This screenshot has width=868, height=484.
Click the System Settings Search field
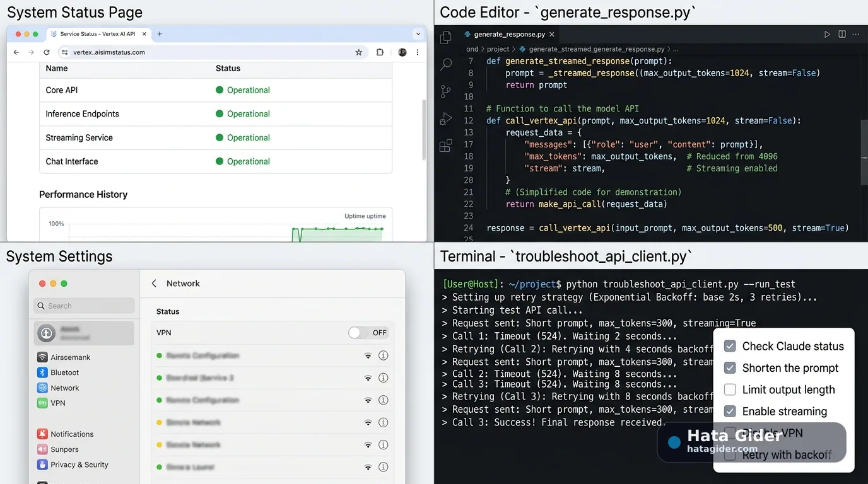pos(84,306)
